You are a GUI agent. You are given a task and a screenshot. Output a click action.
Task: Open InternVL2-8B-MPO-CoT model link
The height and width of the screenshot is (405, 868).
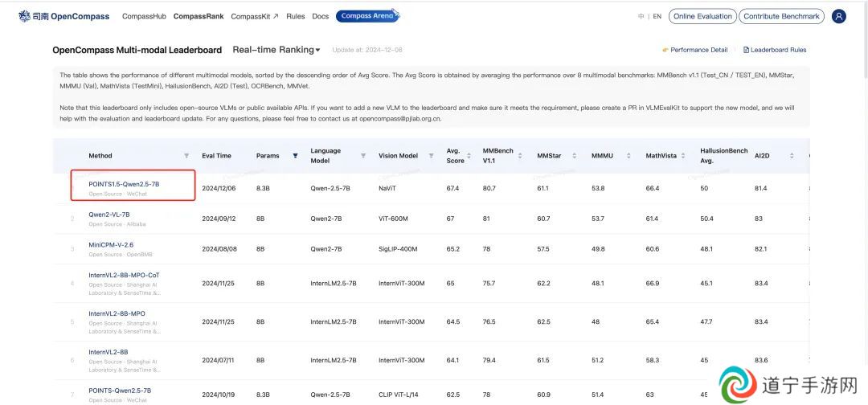coord(124,275)
